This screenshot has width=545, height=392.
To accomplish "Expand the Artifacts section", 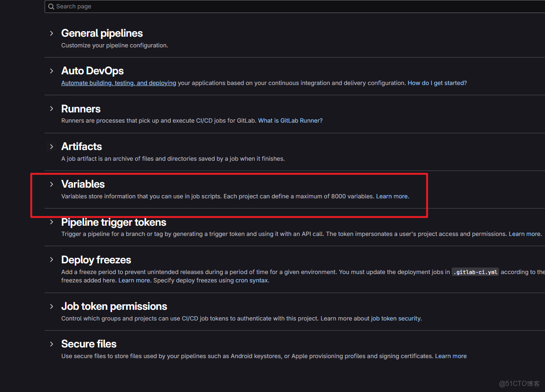I will coord(51,146).
